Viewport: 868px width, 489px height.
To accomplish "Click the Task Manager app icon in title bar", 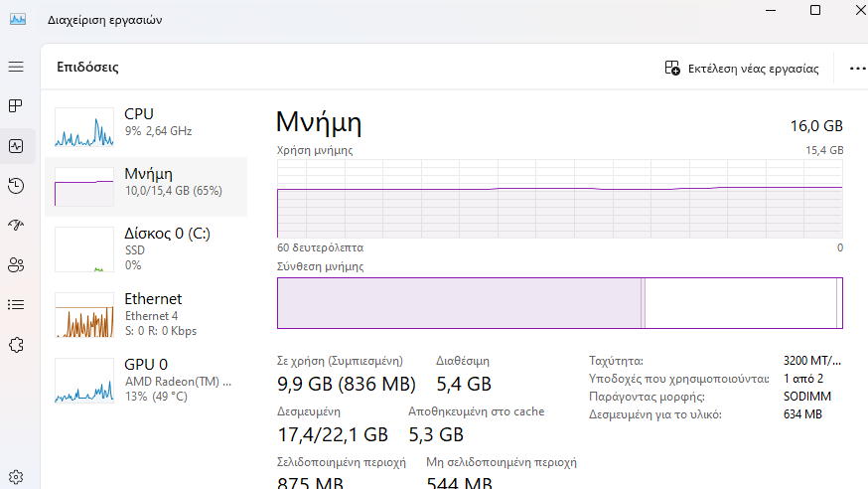I will pos(18,20).
